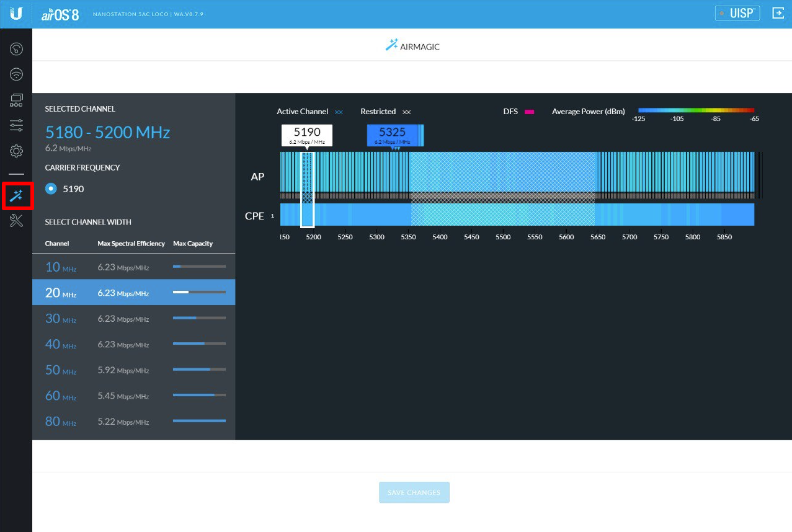This screenshot has width=792, height=532.
Task: Open the Services sliders icon
Action: (16, 126)
